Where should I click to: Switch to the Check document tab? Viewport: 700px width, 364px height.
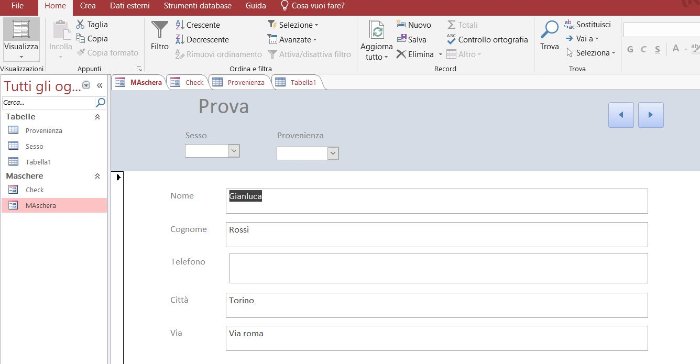tap(188, 82)
